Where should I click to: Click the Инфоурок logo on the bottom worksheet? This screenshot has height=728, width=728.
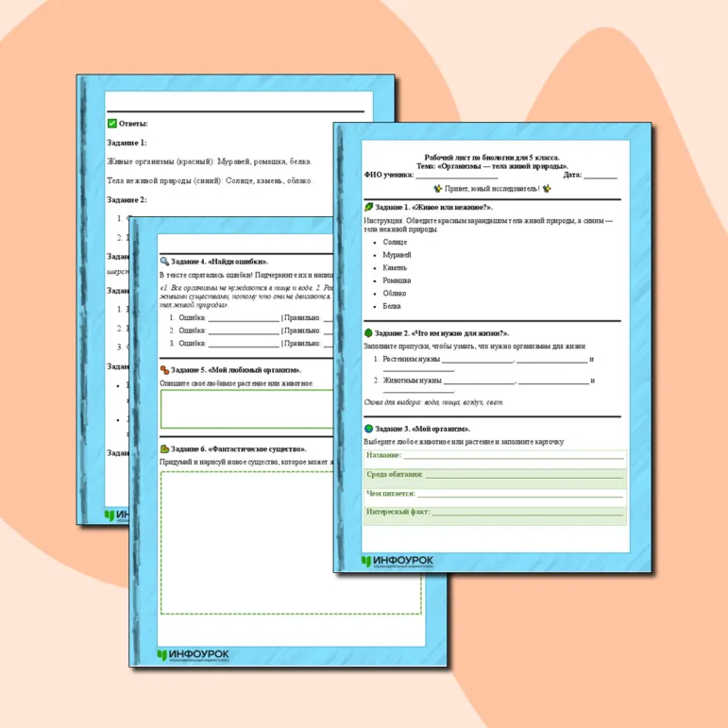click(x=194, y=655)
